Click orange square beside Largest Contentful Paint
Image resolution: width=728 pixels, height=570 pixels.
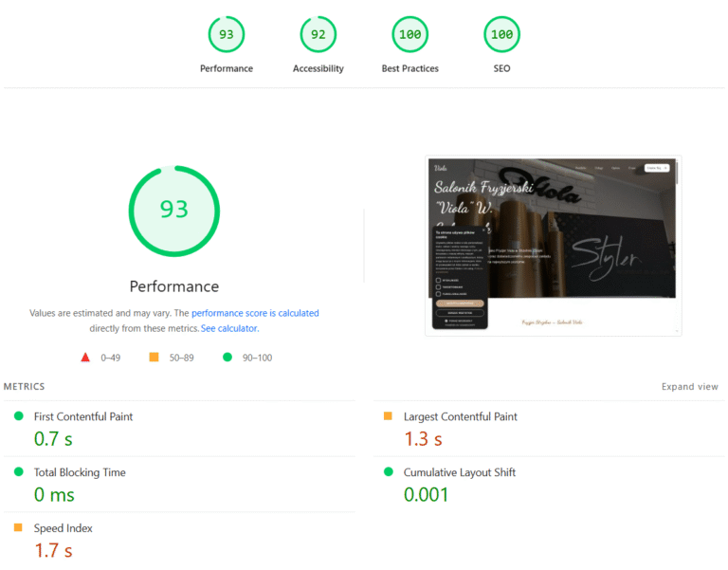point(388,416)
